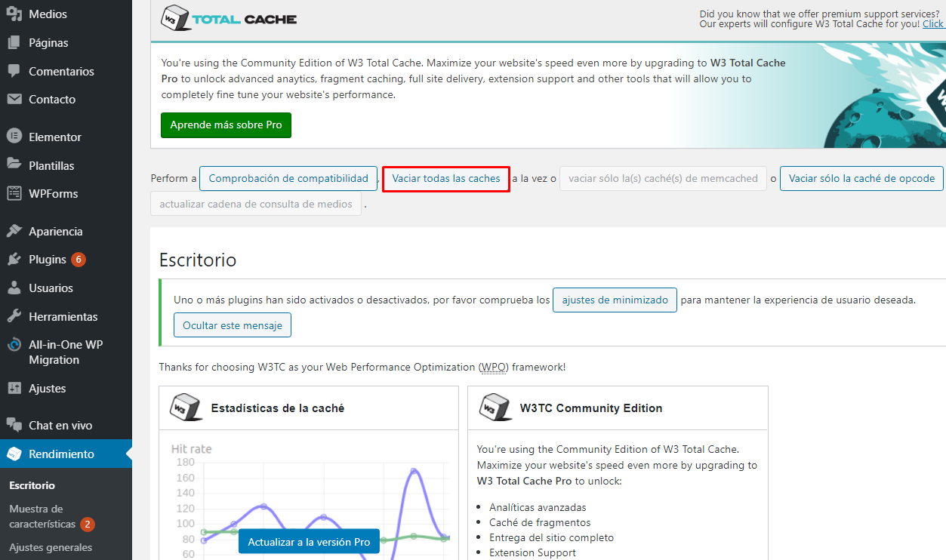946x560 pixels.
Task: Click the Comentarios speech bubble icon
Action: click(x=14, y=71)
